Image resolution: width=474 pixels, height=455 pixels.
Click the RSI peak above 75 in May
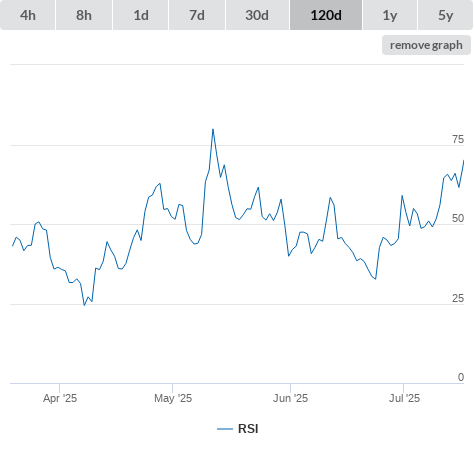click(x=213, y=130)
